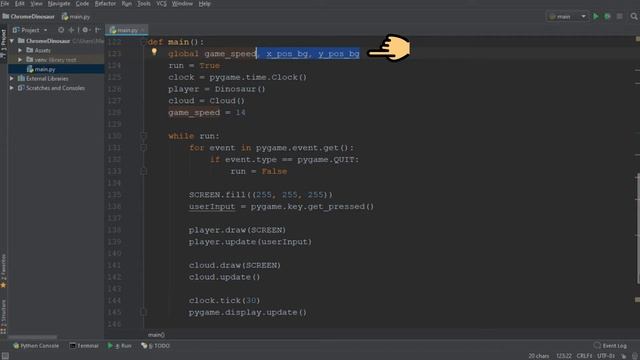Click the intention lightbulb on line 123
Screen dimensions: 640x360
click(154, 52)
